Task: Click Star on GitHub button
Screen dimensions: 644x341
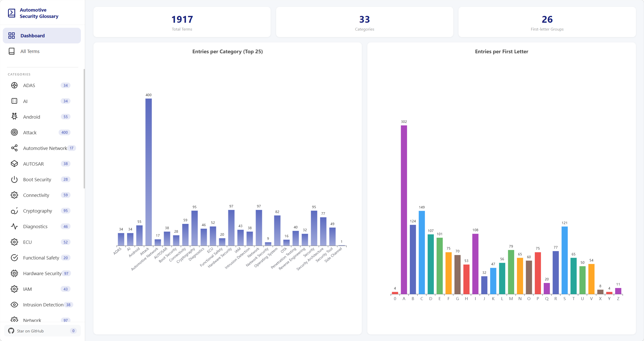Action: click(42, 331)
